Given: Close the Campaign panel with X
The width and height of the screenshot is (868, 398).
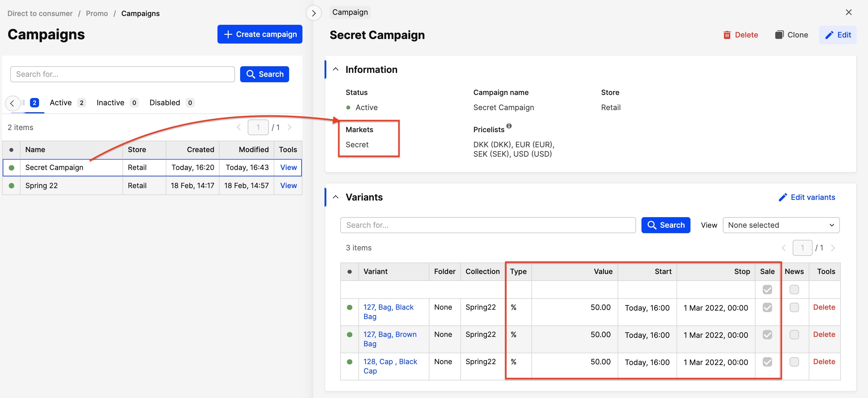Looking at the screenshot, I should [848, 12].
